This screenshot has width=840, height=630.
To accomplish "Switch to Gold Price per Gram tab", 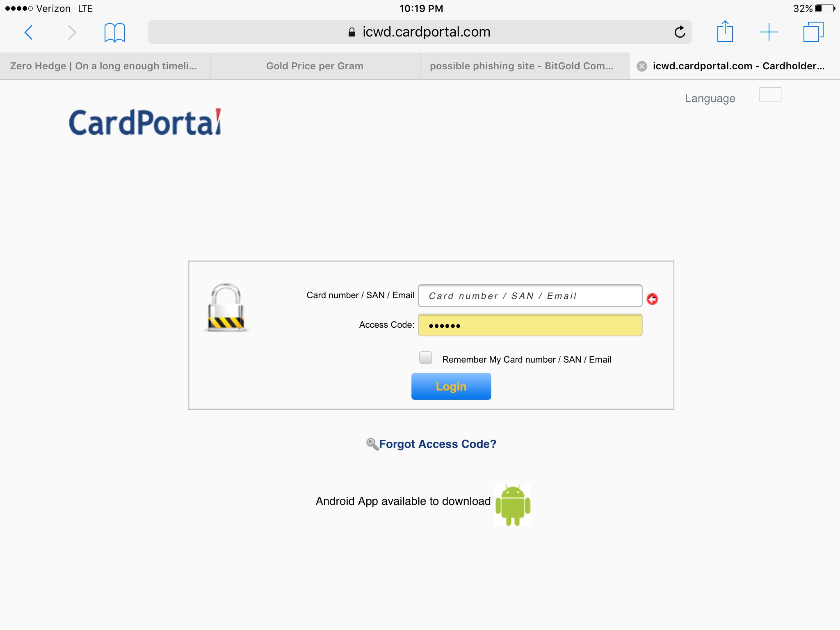I will pyautogui.click(x=315, y=66).
